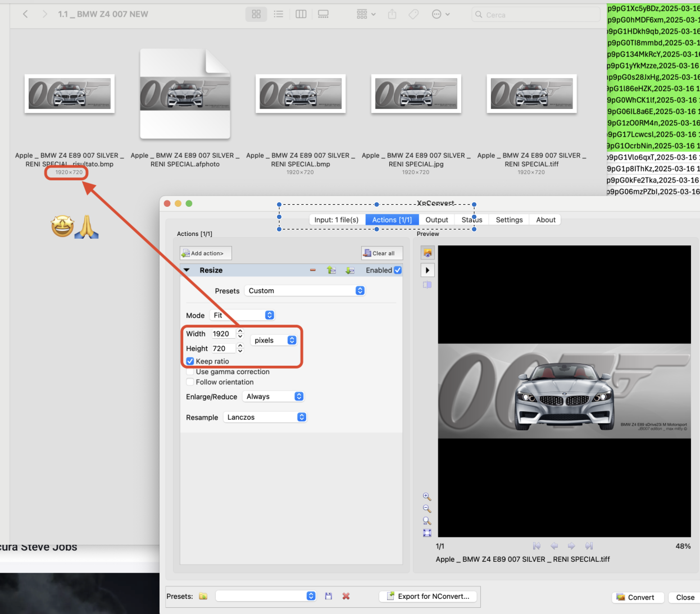Click the Add action> button
This screenshot has width=700, height=614.
pyautogui.click(x=206, y=253)
